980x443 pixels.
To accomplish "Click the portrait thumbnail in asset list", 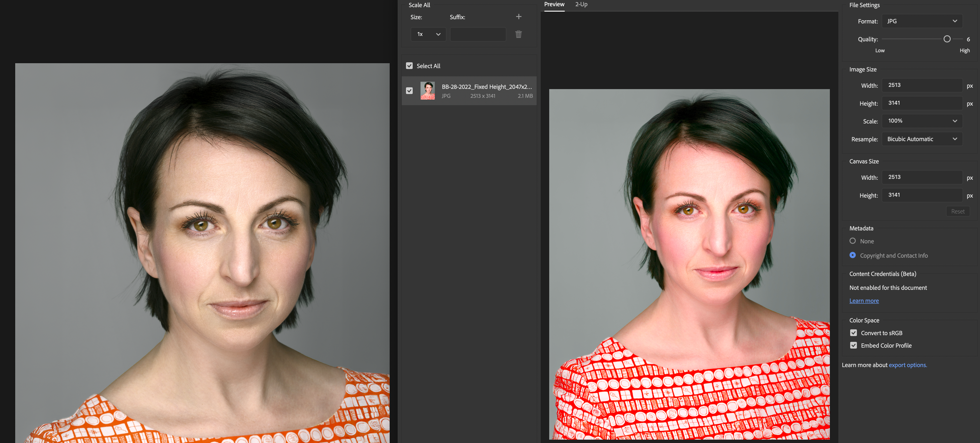I will pyautogui.click(x=427, y=91).
